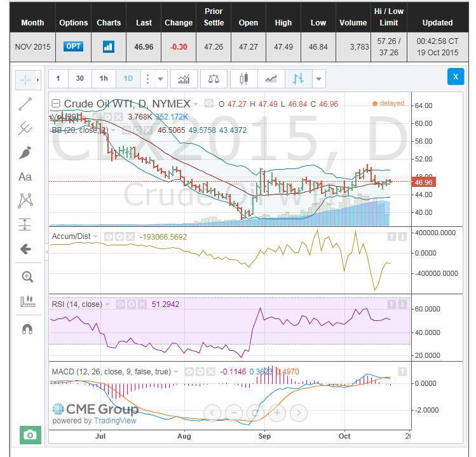This screenshot has width=476, height=457.
Task: Open the time interval dropdown arrow
Action: point(161,79)
